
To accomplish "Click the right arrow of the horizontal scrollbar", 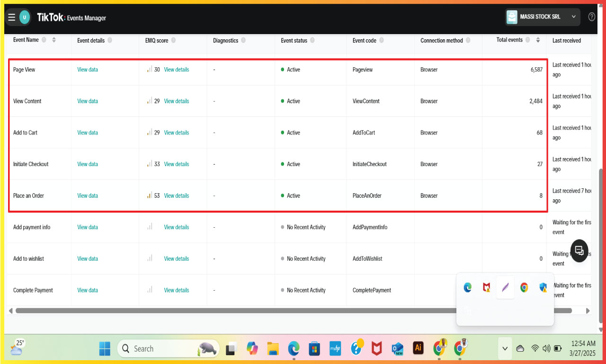I will pos(588,311).
